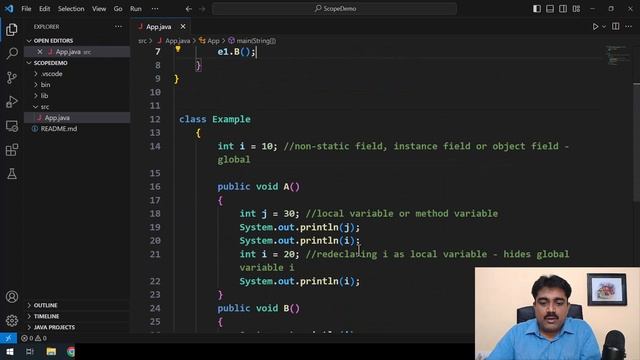Screen dimensions: 640x360
Task: Open the Extensions view
Action: pos(12,150)
